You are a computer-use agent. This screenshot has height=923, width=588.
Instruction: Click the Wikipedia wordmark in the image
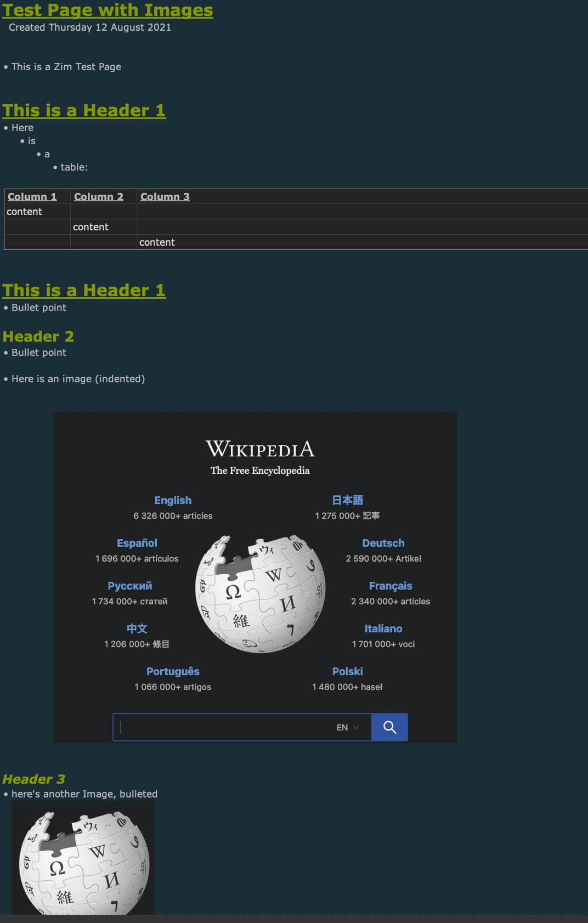pos(261,449)
